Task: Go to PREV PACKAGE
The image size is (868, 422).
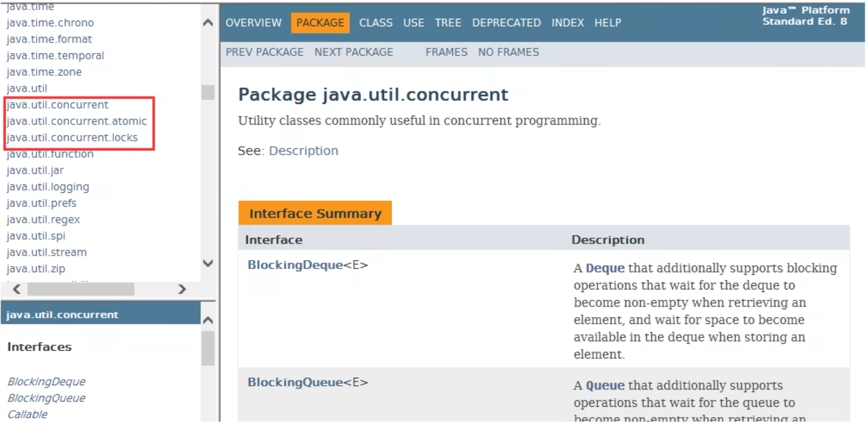Action: tap(264, 52)
